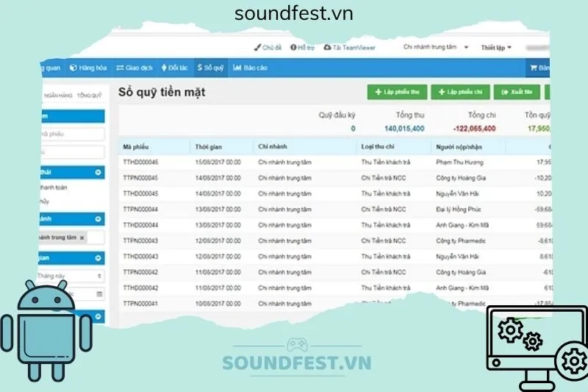Screen dimensions: 588x392
Task: Open the Tháng này time period selector
Action: (x=71, y=275)
